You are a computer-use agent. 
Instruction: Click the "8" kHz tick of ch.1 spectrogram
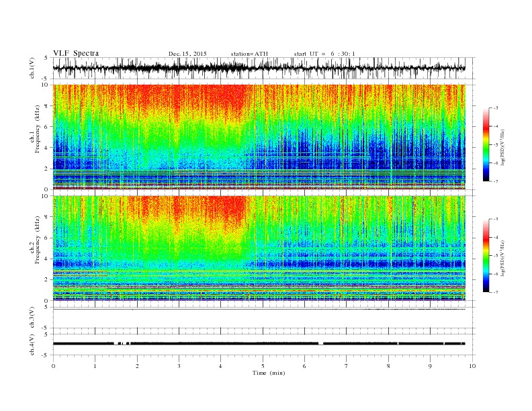[47, 106]
